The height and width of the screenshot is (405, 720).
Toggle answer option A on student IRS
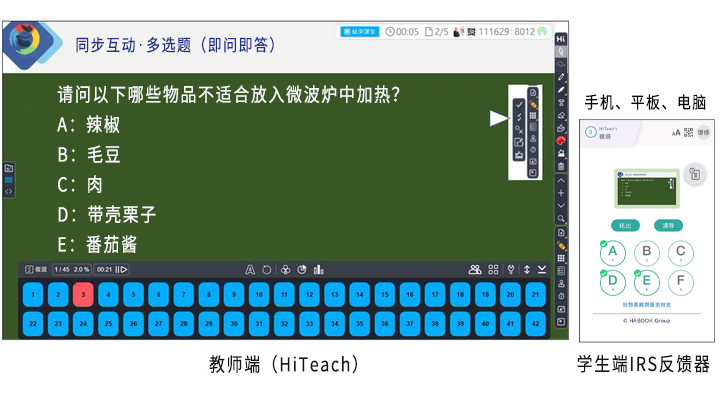tap(613, 253)
